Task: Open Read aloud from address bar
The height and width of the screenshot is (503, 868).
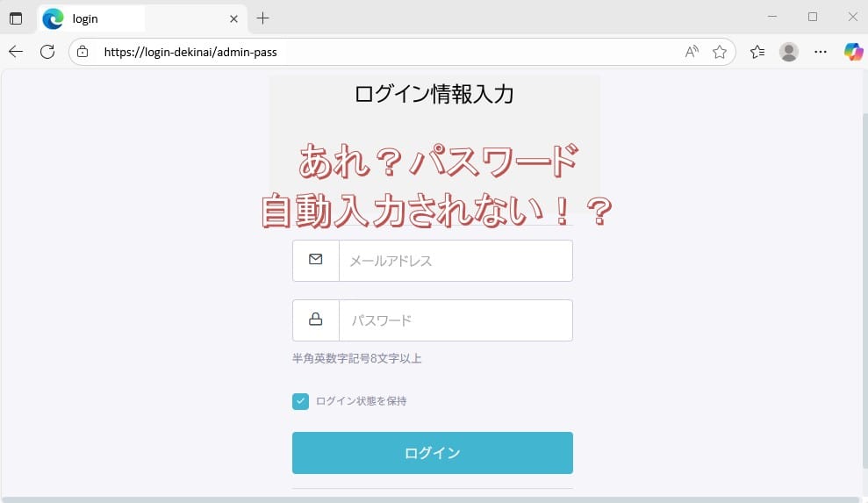Action: 692,52
